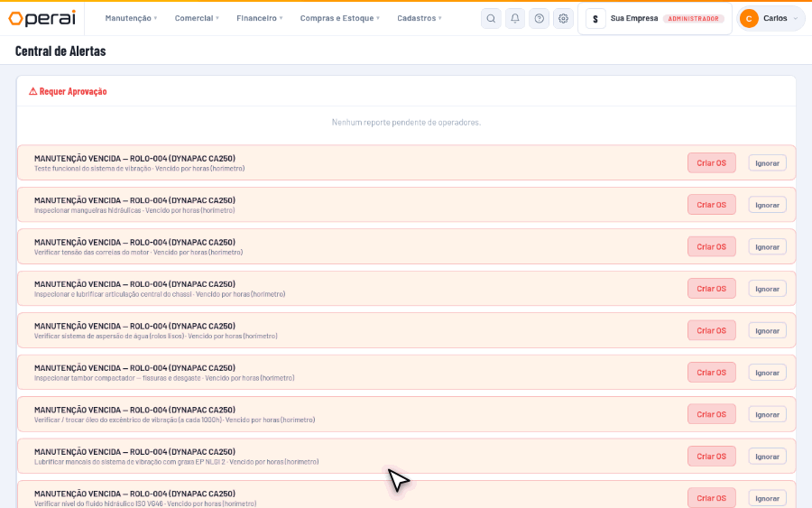Select 'Inspecionar mangueiras hidráulicas' description text
Image resolution: width=812 pixels, height=508 pixels.
[x=88, y=211]
